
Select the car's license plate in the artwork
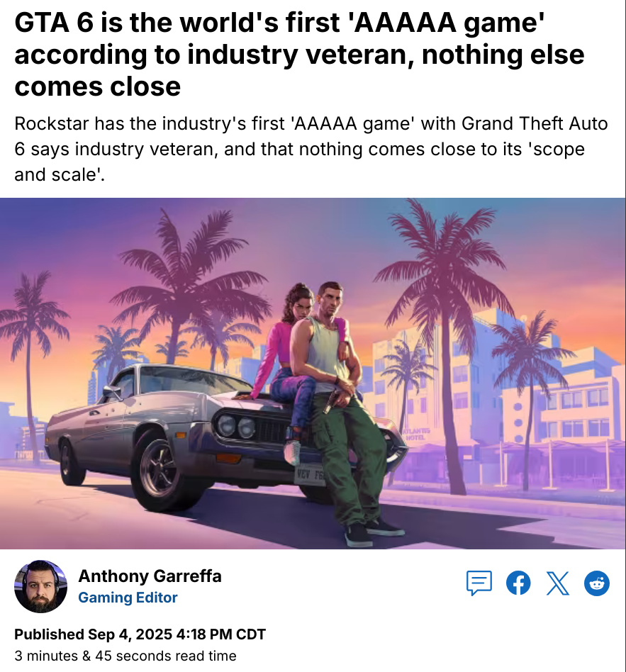pos(310,476)
